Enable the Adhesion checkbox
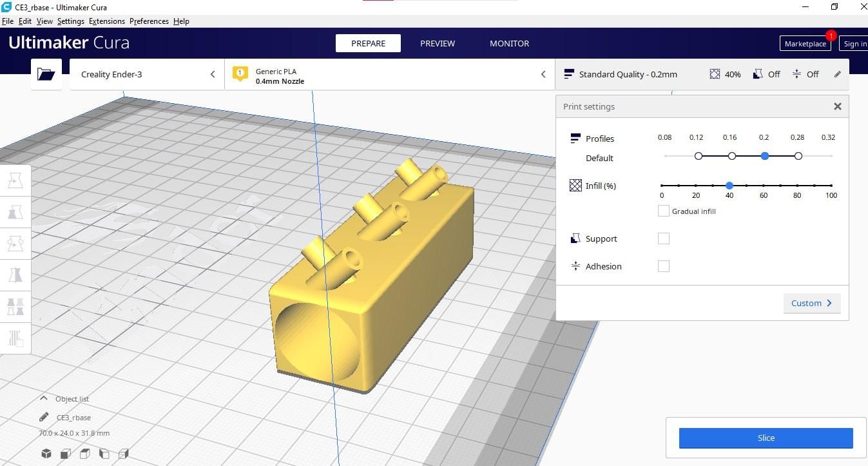 tap(663, 266)
